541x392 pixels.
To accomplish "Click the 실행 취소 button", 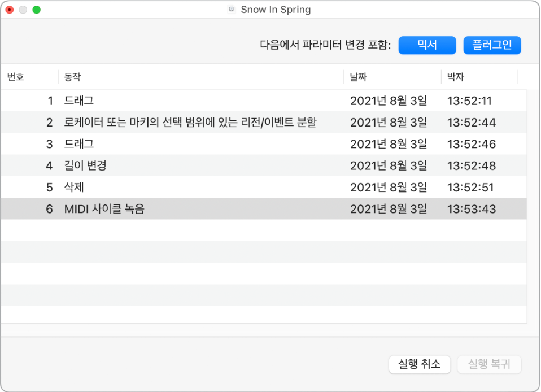I will coord(419,364).
